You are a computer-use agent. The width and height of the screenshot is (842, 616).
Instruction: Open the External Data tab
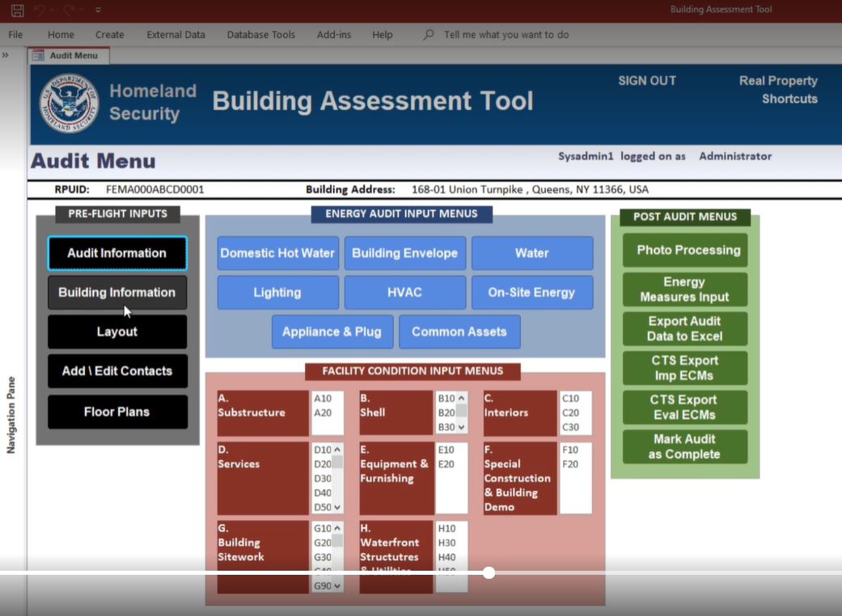(176, 35)
